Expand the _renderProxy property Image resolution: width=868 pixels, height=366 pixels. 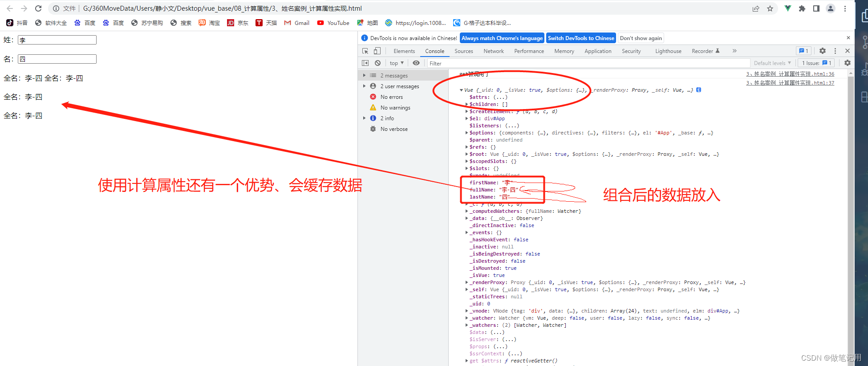466,282
